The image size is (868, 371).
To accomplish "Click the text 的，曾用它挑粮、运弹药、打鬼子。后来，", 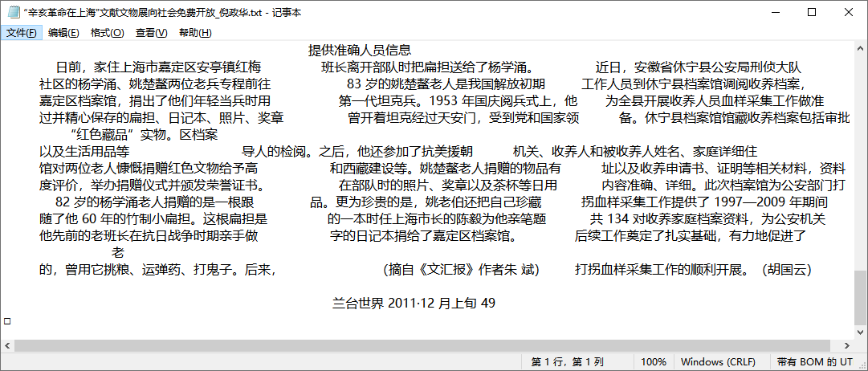I will click(x=157, y=270).
